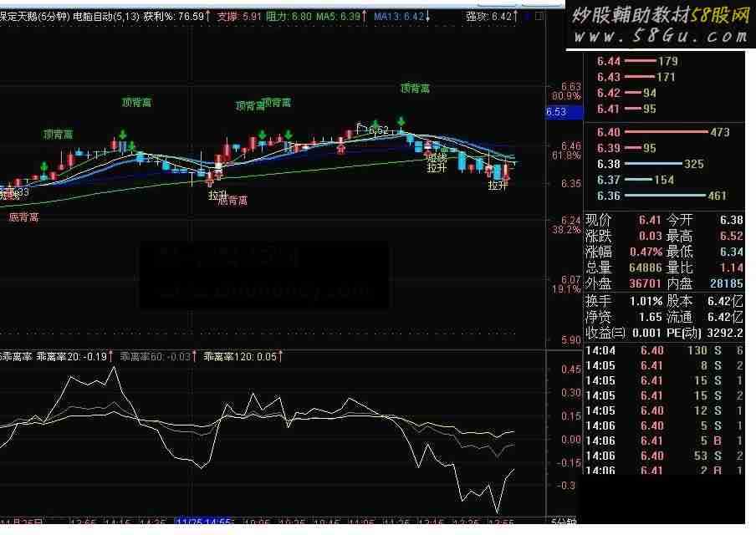Click the red 底背离 label at chart's lower left
Screen dimensions: 756x535
(x=23, y=217)
